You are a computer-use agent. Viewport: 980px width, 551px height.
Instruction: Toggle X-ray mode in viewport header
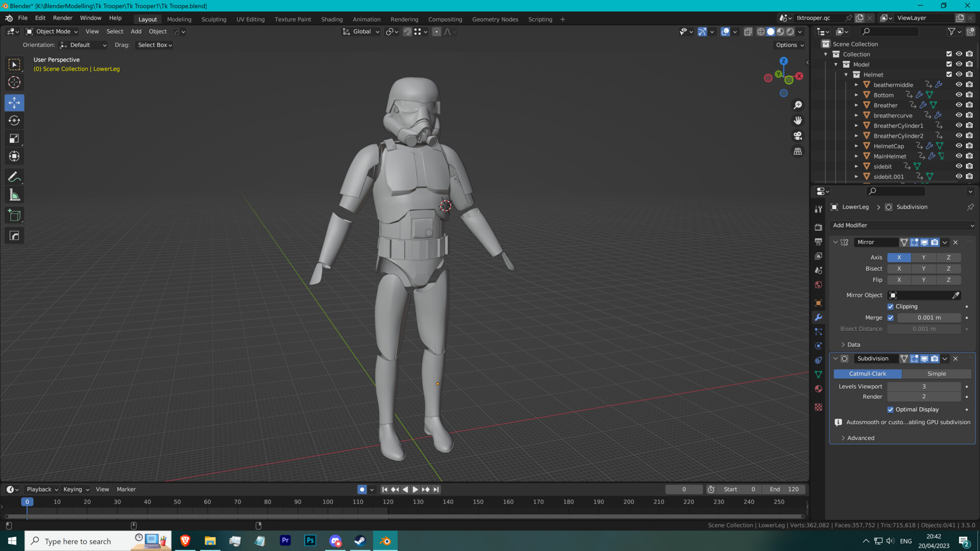pos(748,32)
